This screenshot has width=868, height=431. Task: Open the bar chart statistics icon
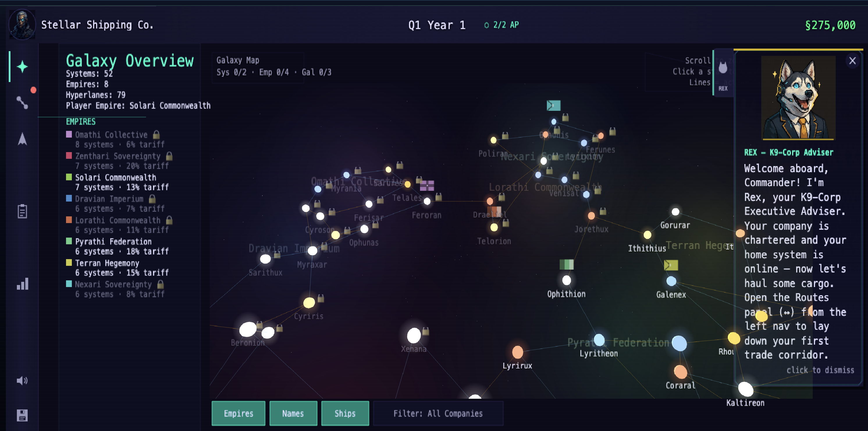[22, 284]
